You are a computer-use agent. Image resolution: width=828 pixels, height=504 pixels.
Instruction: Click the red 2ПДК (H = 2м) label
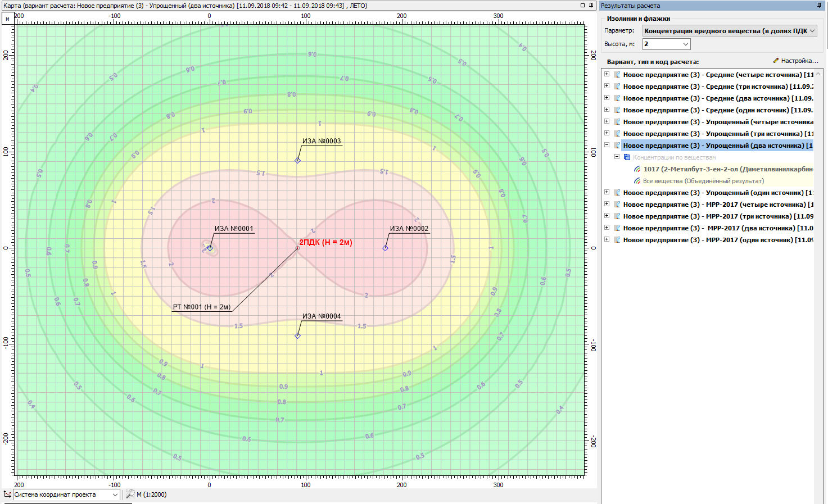325,243
